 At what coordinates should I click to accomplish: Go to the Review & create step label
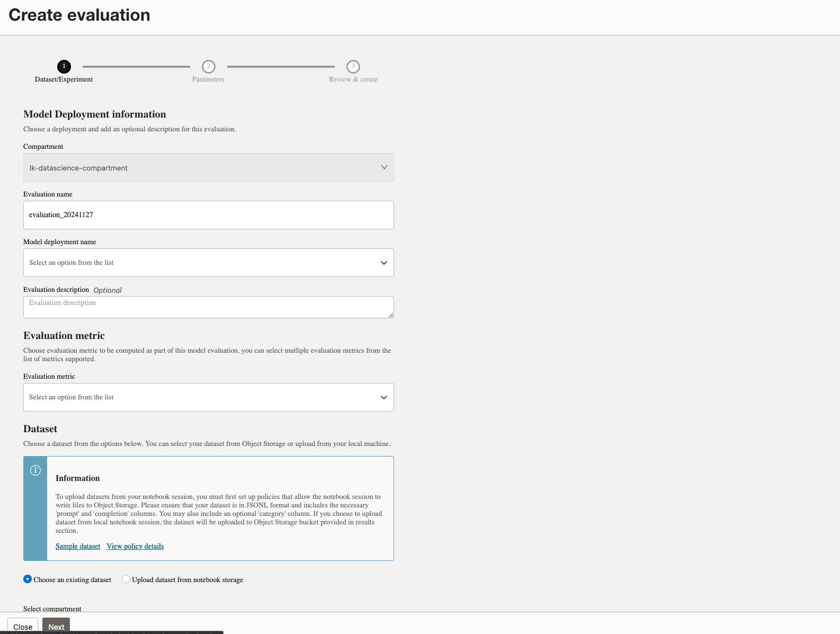point(353,79)
